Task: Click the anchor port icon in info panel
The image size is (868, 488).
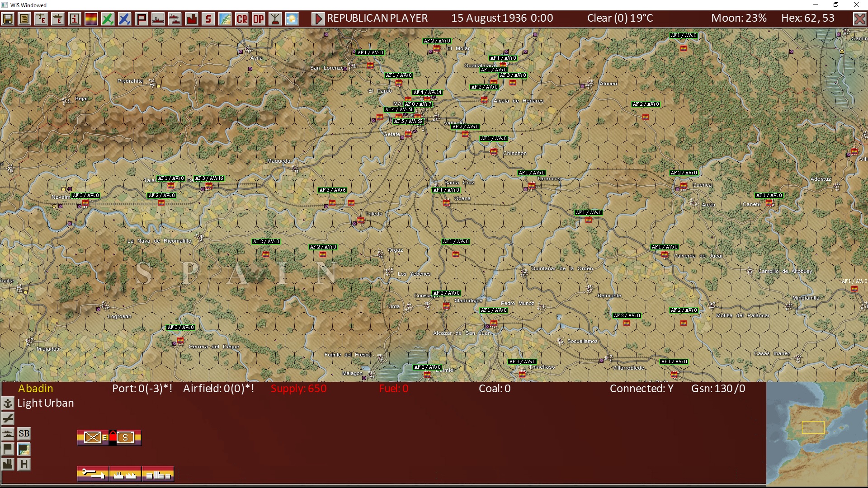Action: (x=8, y=403)
